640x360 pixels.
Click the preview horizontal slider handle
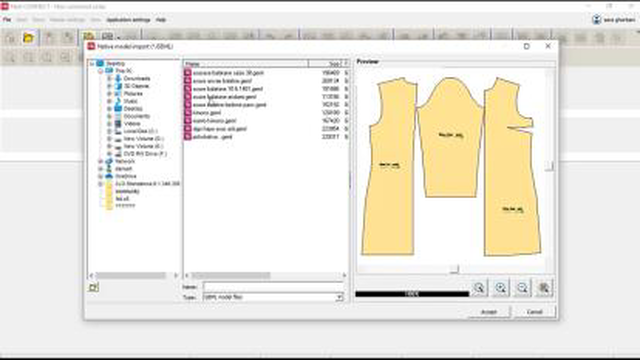[x=455, y=269]
